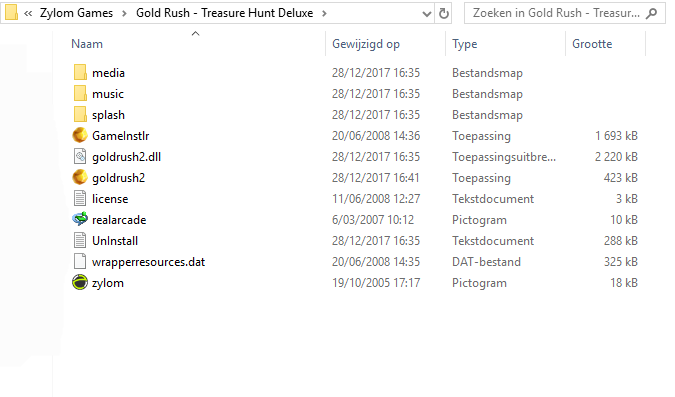Click the DAT-bestand type cell
Viewport: 675px width, 397px height.
[486, 262]
